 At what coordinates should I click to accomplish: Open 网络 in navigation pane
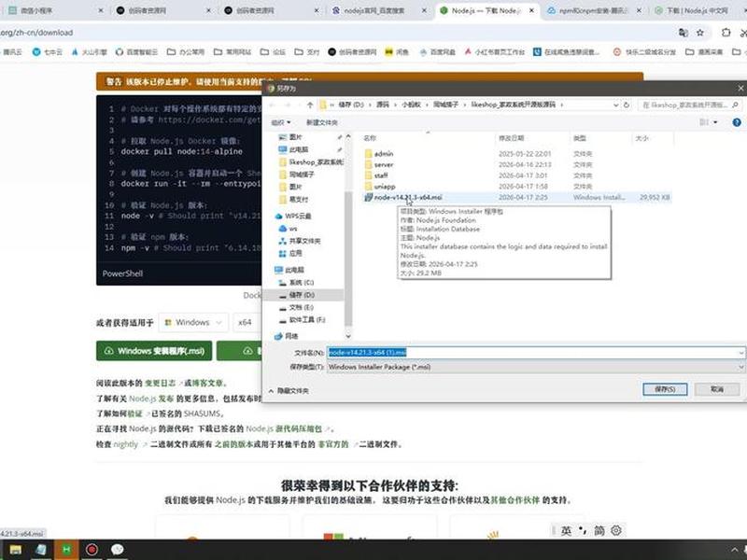click(287, 336)
